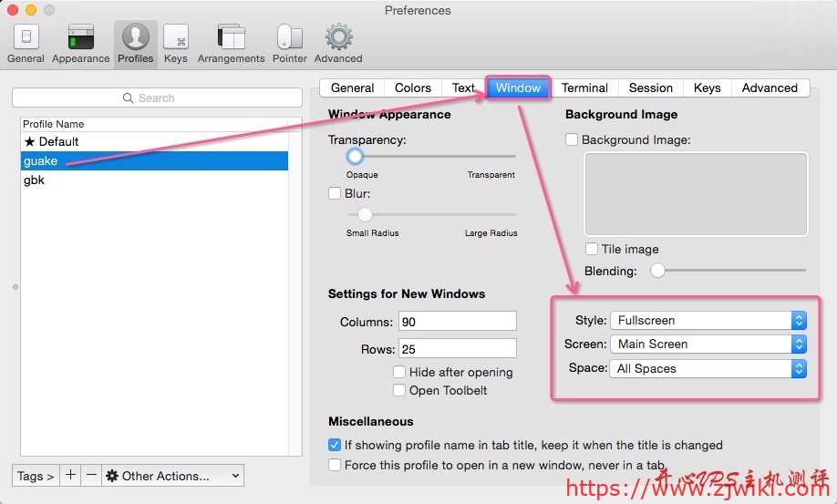
Task: Expand the Style dropdown showing Fullscreen
Action: pyautogui.click(x=708, y=320)
